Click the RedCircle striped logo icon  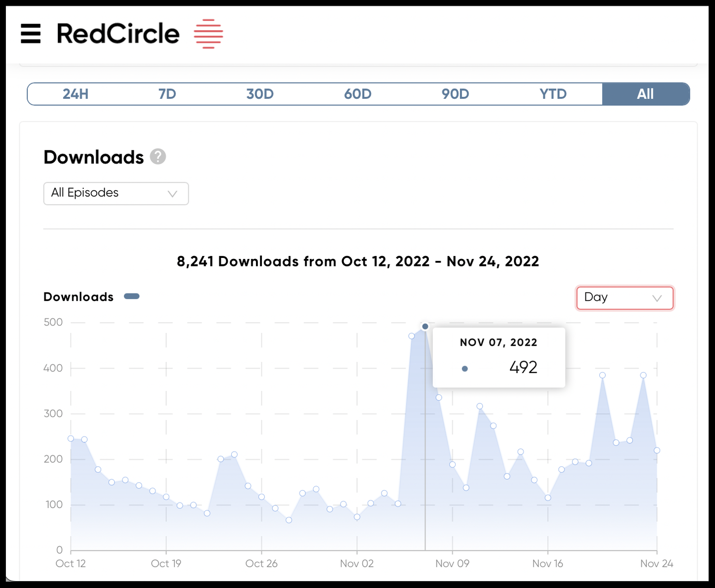coord(208,34)
